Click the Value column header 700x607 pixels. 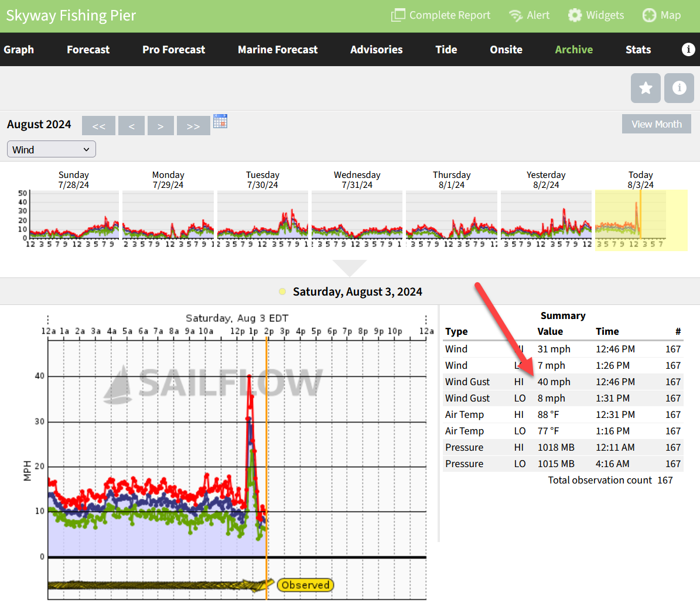(x=550, y=331)
